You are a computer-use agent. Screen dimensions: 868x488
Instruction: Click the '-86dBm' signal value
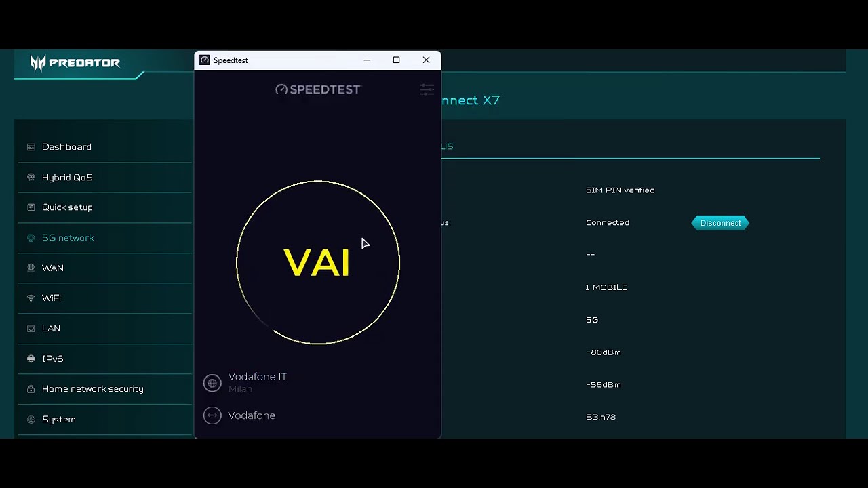[x=604, y=352]
